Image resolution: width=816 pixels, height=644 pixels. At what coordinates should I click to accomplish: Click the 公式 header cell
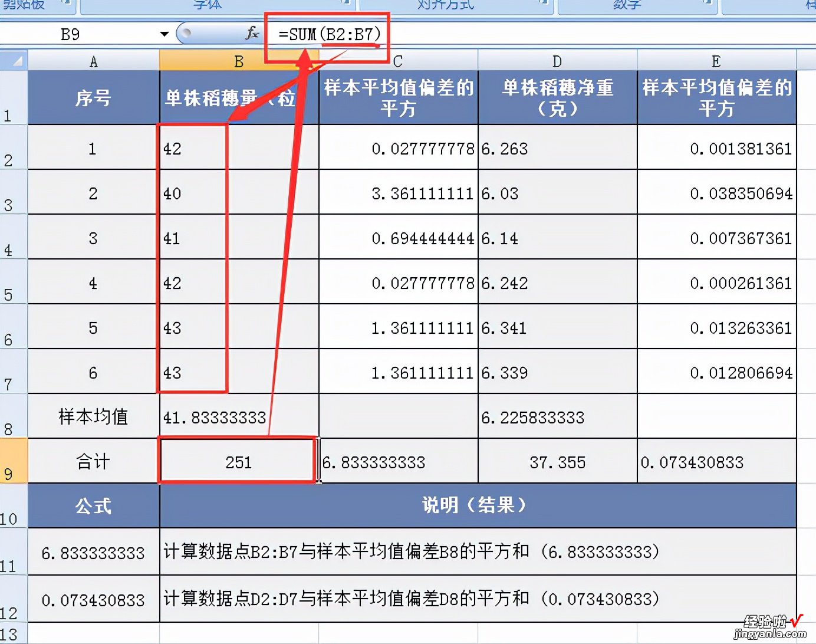[x=94, y=505]
